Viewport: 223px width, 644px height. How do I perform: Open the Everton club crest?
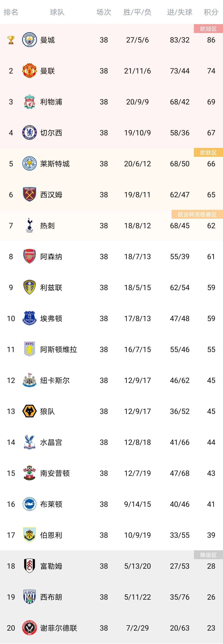click(x=30, y=318)
